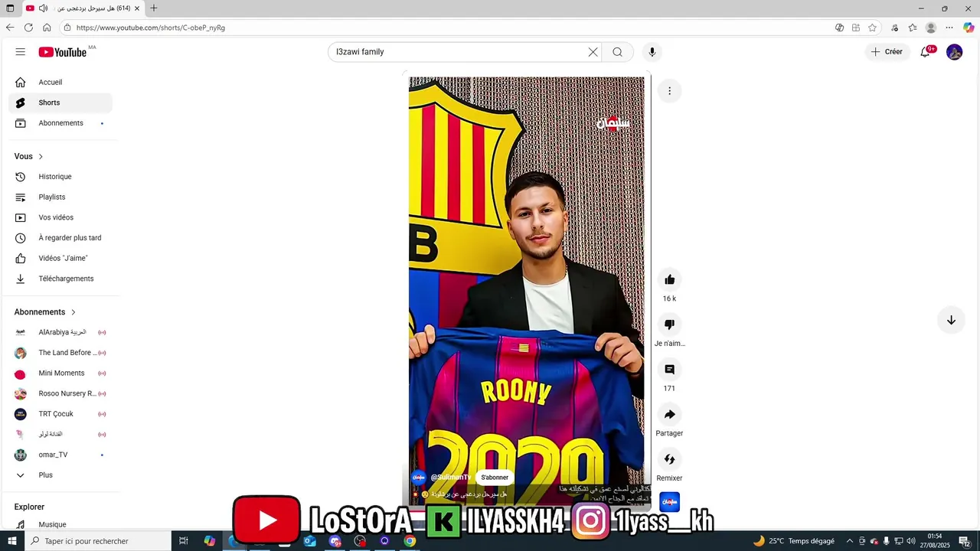The height and width of the screenshot is (551, 980).
Task: Expand subscriptions list with Plus
Action: click(60, 475)
